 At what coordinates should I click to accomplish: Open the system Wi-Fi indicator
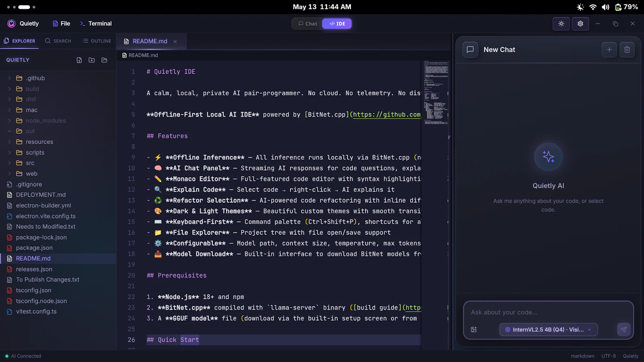pyautogui.click(x=593, y=7)
